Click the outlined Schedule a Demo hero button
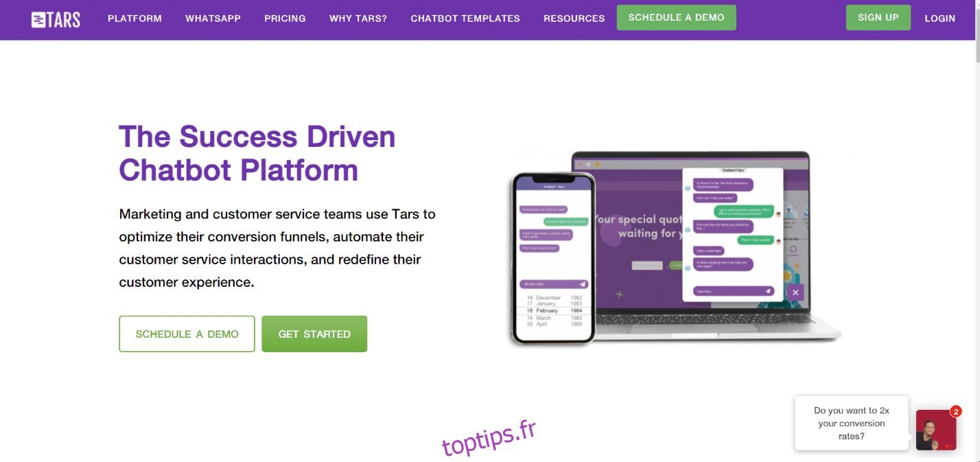 [x=187, y=334]
